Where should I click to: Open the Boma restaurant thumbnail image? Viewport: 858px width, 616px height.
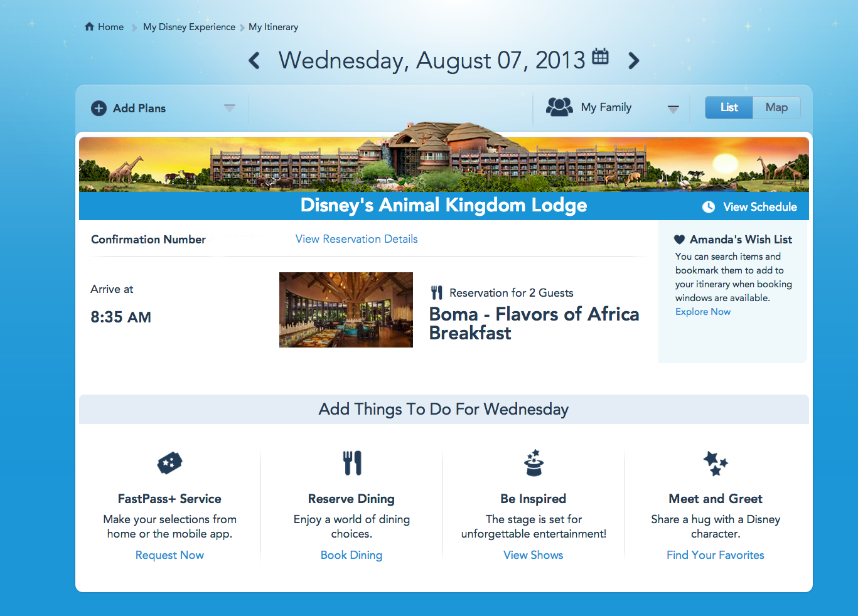click(x=346, y=310)
